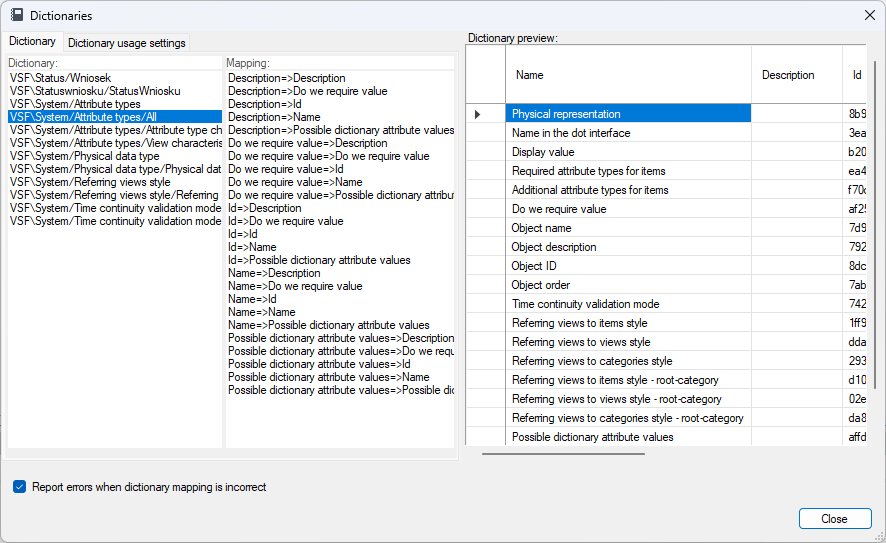Select Referring views to items style - root-category

click(628, 380)
